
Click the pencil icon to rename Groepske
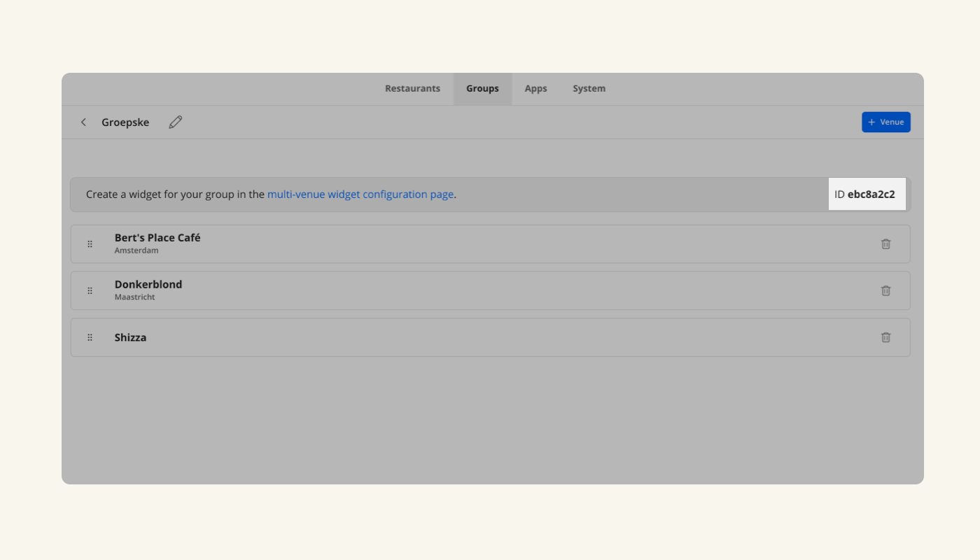tap(175, 122)
